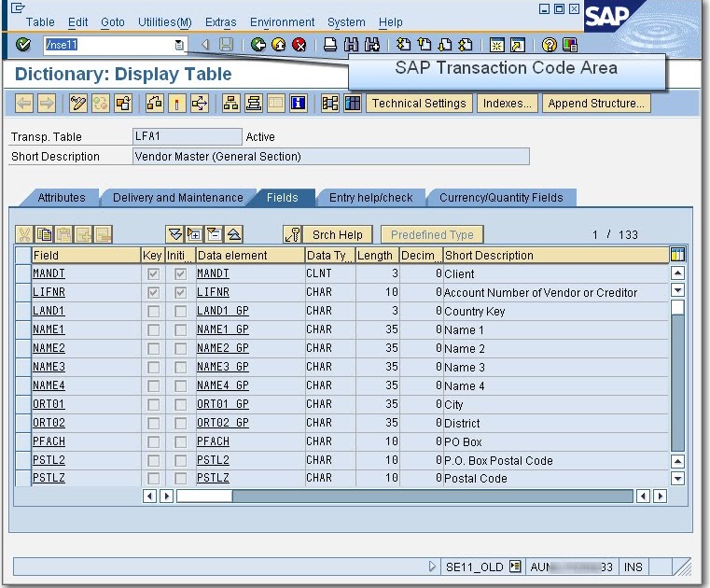Click the Extras menu
Screen dimensions: 710x588
click(x=220, y=22)
